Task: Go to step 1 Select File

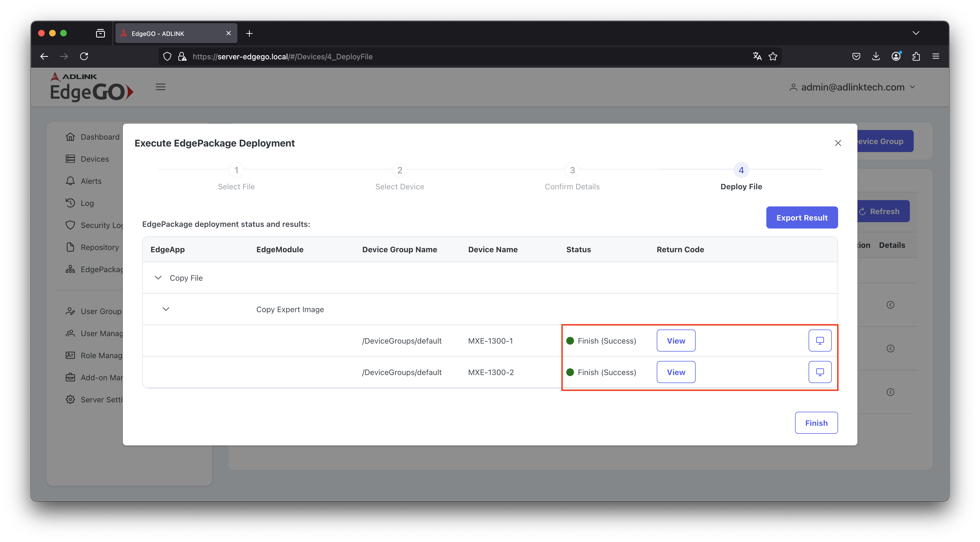Action: coord(236,170)
